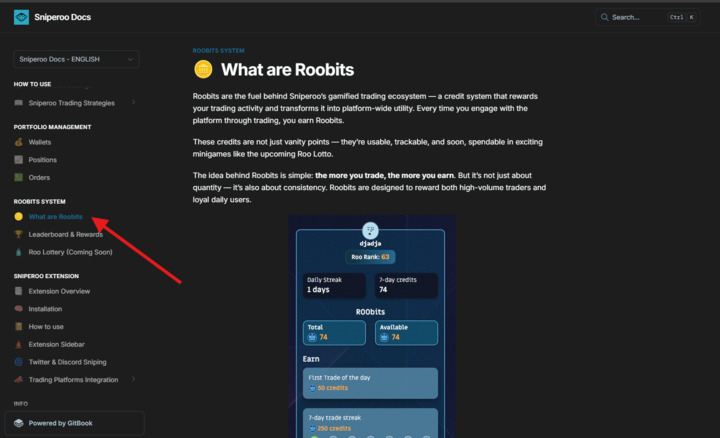
Task: Open Sniperoo Trading Strategies page
Action: pyautogui.click(x=72, y=103)
